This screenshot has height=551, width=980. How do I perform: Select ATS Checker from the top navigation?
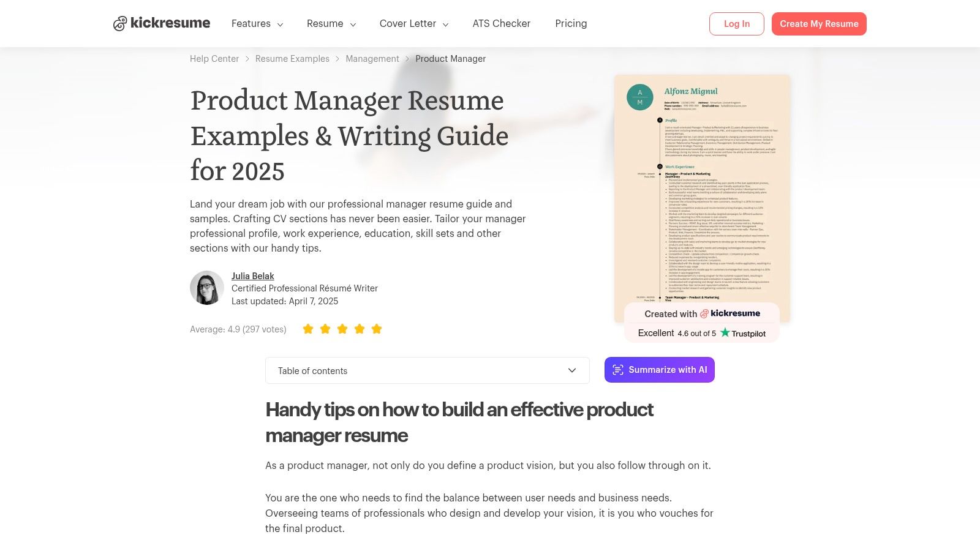[501, 23]
